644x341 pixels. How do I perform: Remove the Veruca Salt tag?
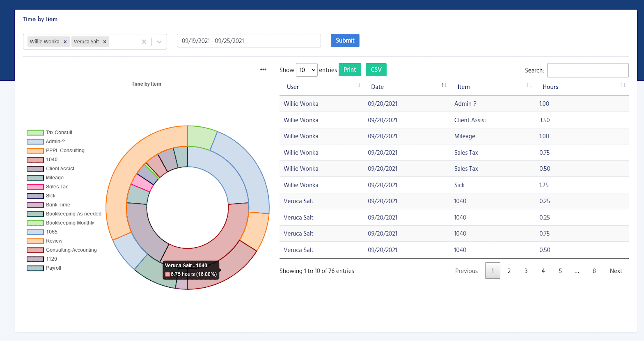point(105,42)
